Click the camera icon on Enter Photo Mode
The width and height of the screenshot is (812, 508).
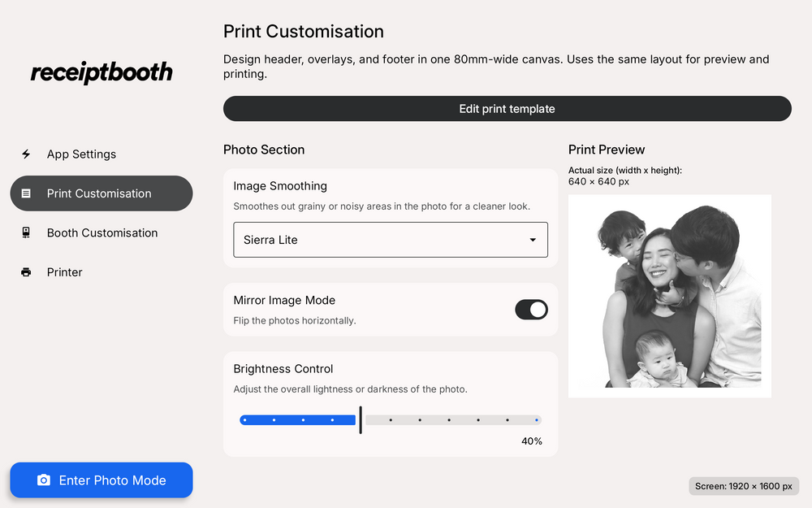coord(44,480)
